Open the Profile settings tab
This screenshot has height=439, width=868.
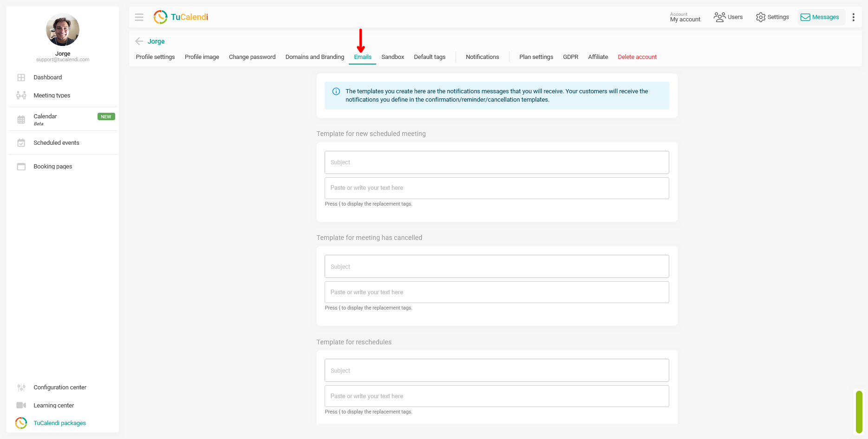click(x=155, y=57)
